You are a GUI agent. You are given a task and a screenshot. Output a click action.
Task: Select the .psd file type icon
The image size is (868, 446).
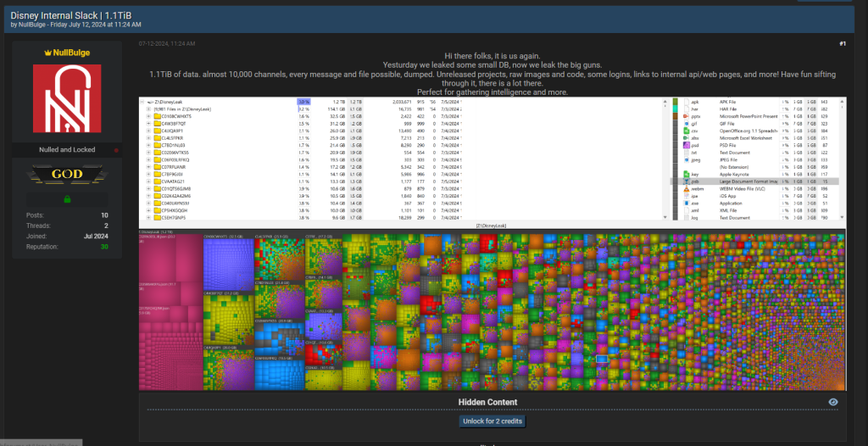(685, 146)
